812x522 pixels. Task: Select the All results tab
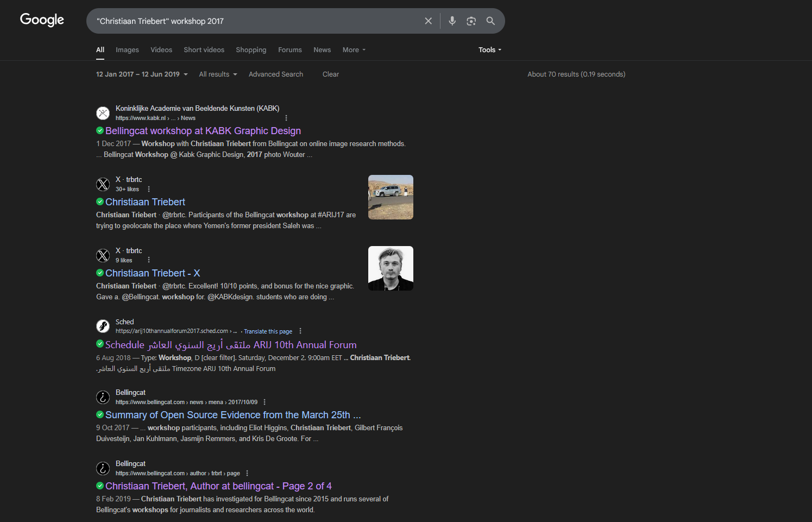[x=100, y=50]
